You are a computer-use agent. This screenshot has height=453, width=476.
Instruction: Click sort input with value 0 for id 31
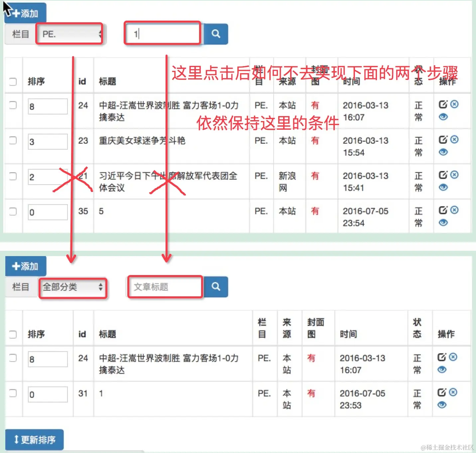[48, 394]
